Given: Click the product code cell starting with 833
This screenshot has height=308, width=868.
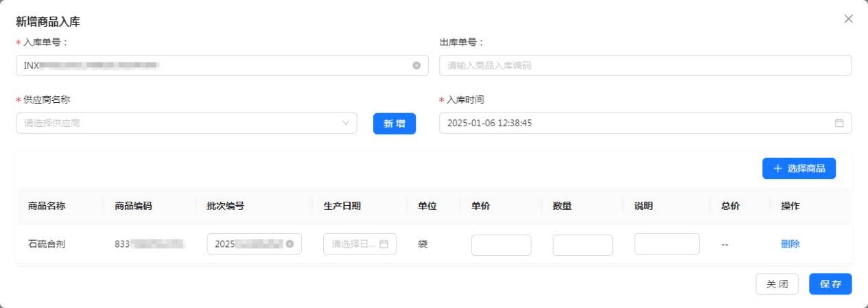Looking at the screenshot, I should tap(150, 244).
